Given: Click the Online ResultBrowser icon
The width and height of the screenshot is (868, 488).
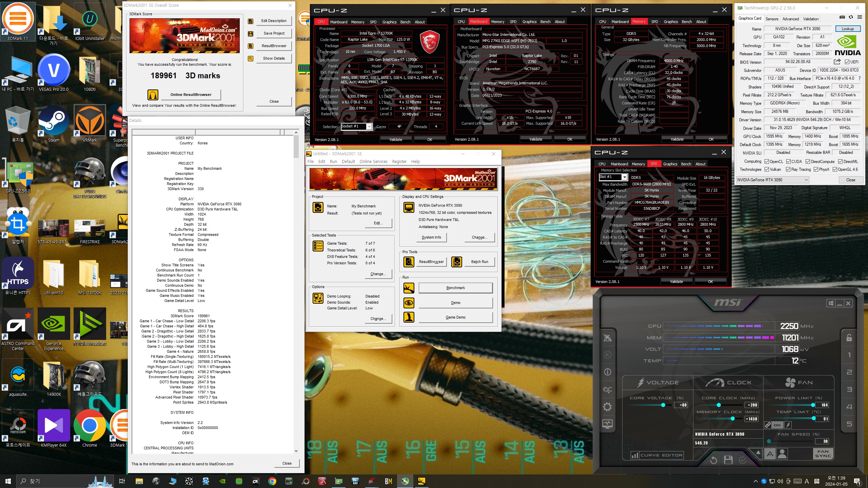Looking at the screenshot, I should [x=153, y=95].
